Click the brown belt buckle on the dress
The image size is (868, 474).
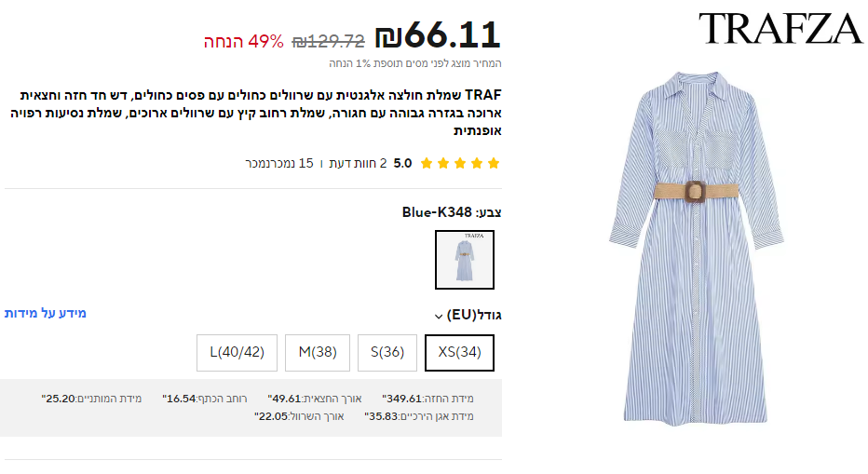click(x=696, y=192)
